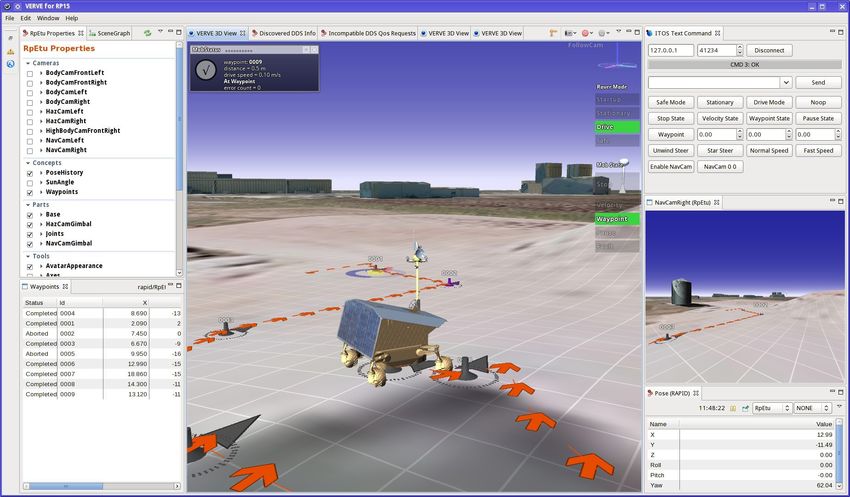The image size is (850, 497).
Task: Collapse the Concepts section
Action: (x=28, y=163)
